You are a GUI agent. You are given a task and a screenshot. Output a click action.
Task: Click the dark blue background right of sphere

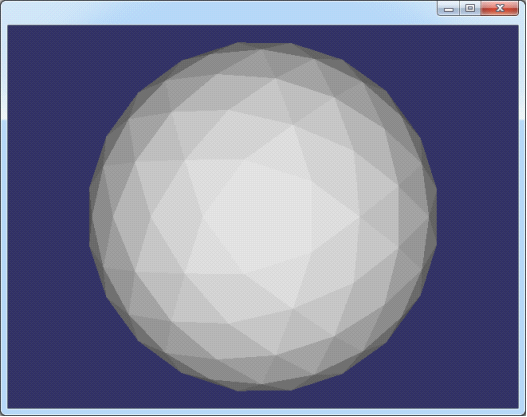[477, 215]
